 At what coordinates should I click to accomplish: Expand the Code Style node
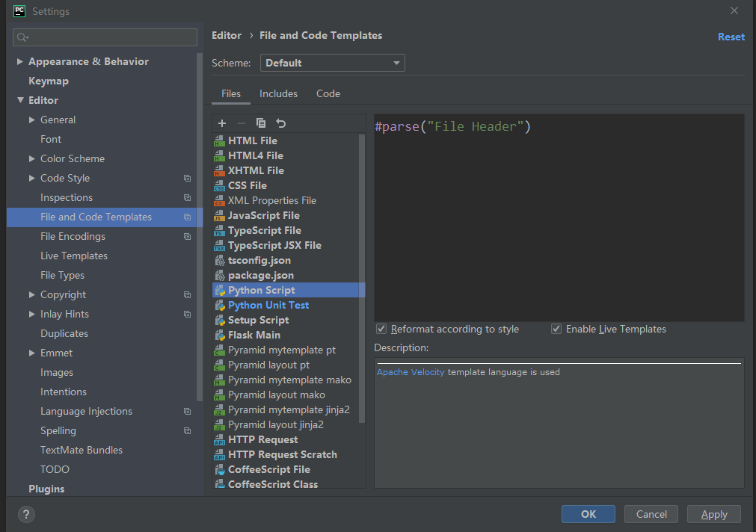32,179
